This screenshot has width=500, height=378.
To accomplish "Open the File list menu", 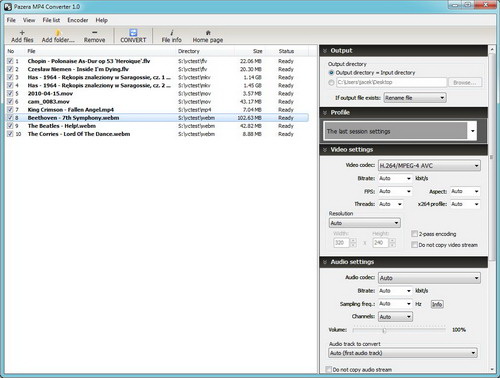I will [51, 20].
